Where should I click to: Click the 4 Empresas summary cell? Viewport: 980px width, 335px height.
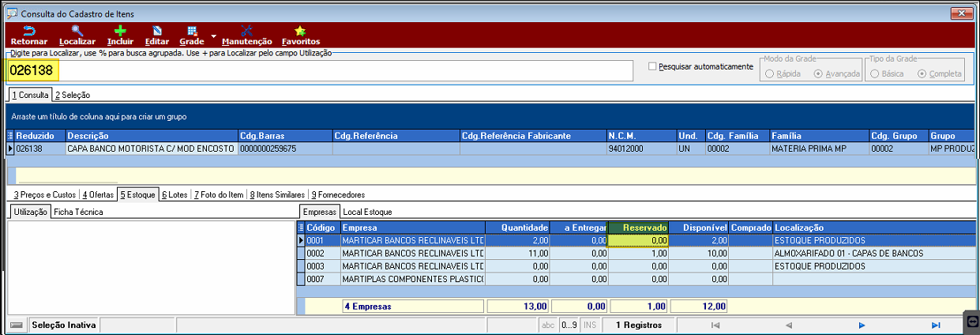[412, 306]
